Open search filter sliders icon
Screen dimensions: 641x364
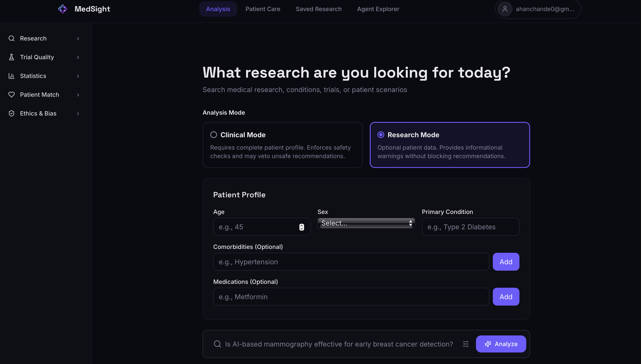click(466, 344)
